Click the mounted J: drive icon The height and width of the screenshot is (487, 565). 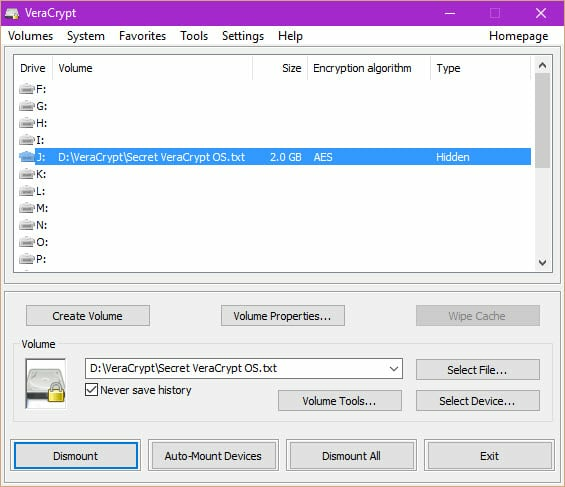[26, 157]
